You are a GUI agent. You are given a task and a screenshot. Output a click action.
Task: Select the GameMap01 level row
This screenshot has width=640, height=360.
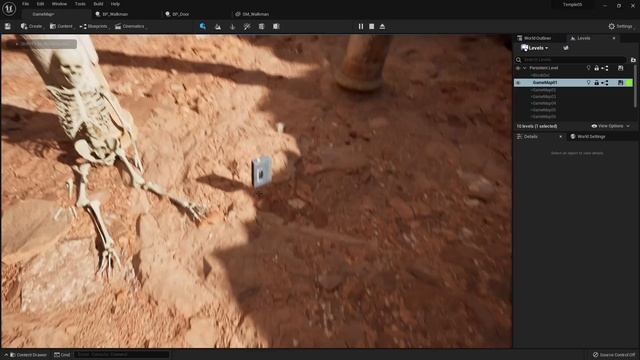[x=573, y=83]
